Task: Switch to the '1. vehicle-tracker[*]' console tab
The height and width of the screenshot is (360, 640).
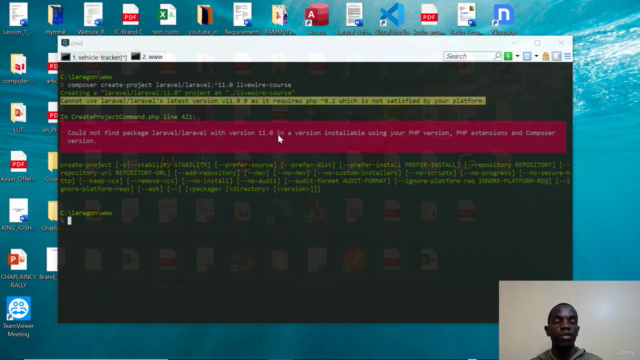Action: pyautogui.click(x=94, y=57)
